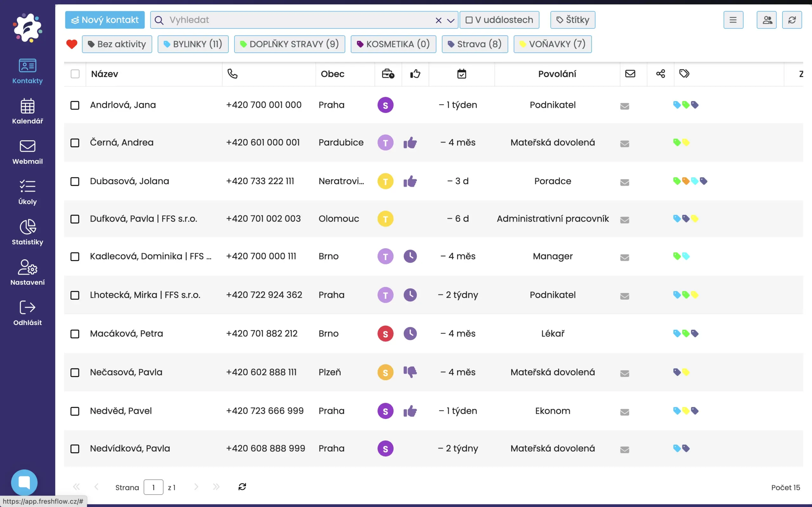Select all contacts via header checkbox
Viewport: 812px width, 507px height.
[x=75, y=74]
